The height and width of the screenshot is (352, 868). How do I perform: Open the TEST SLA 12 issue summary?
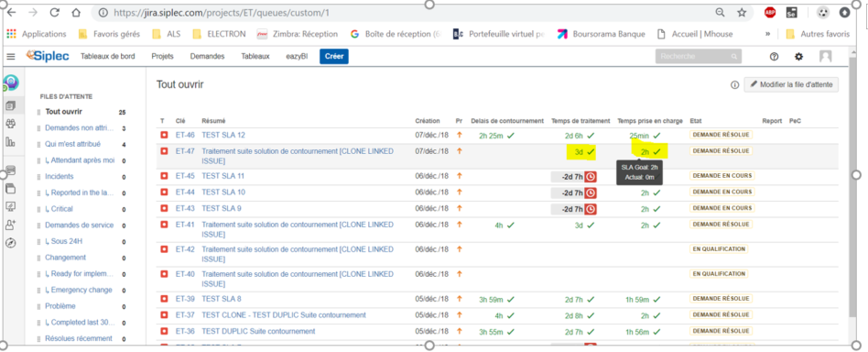tap(223, 135)
